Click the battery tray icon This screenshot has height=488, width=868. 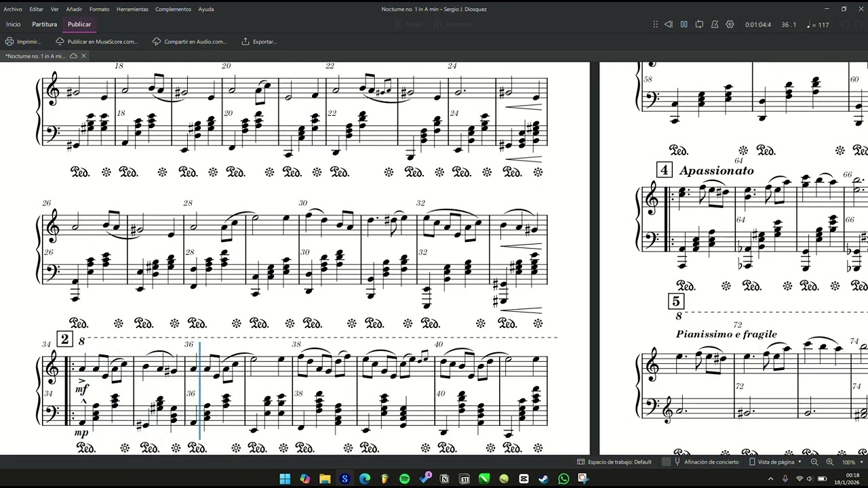click(823, 479)
